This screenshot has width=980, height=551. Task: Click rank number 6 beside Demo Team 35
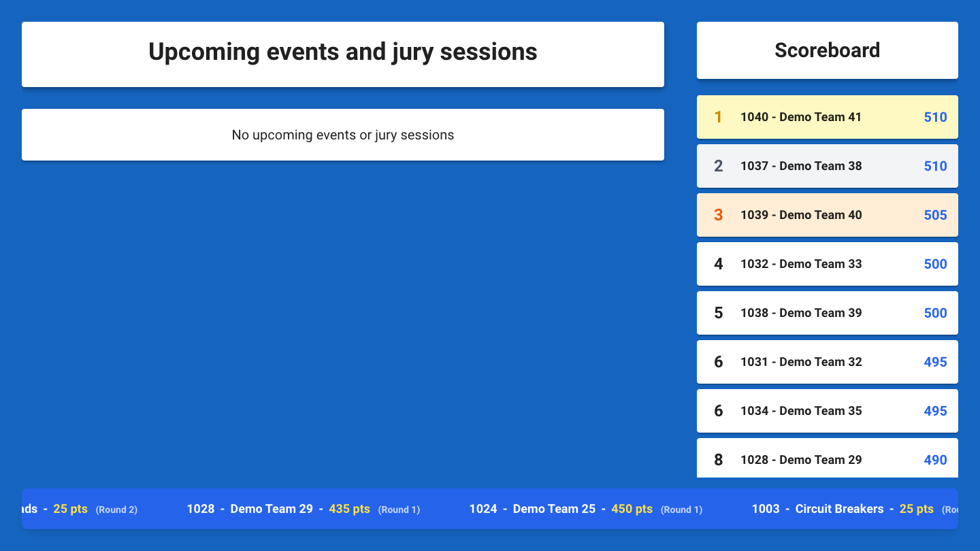tap(718, 411)
